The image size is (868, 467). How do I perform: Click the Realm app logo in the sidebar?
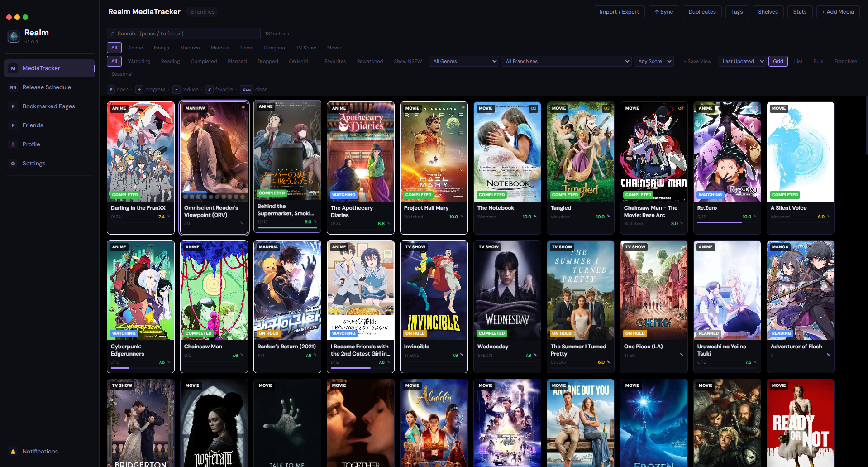14,36
